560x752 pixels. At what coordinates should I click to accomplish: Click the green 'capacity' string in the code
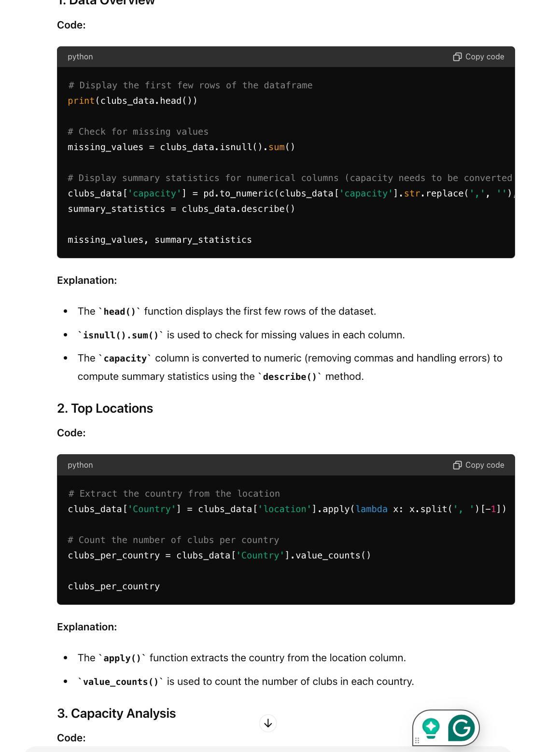pos(154,193)
